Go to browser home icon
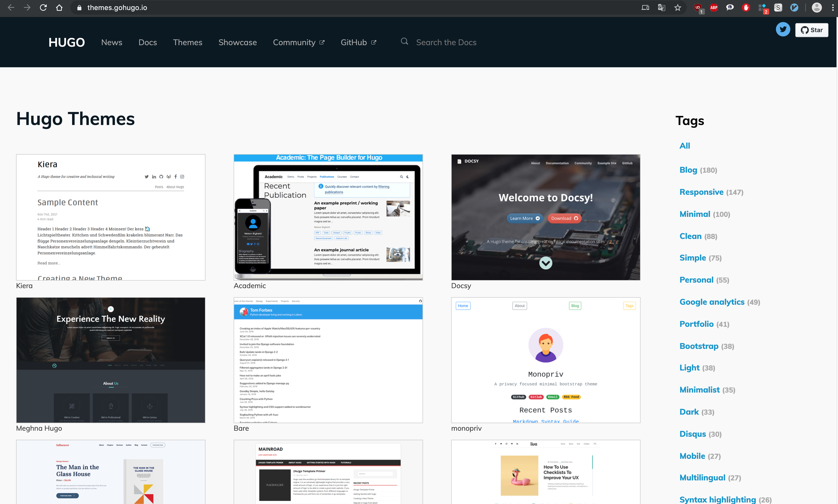This screenshot has width=838, height=504. pos(59,8)
